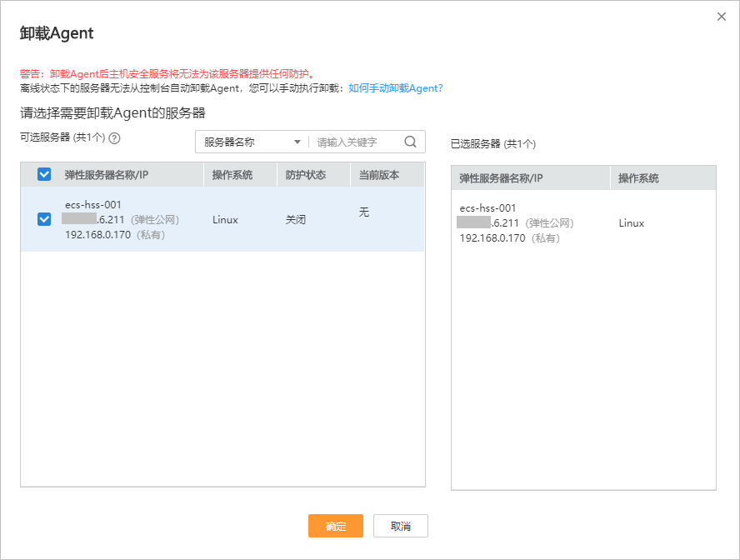Click ecs-hss-001 entry in 已选服务器 list
Image resolution: width=740 pixels, height=560 pixels.
[x=487, y=208]
